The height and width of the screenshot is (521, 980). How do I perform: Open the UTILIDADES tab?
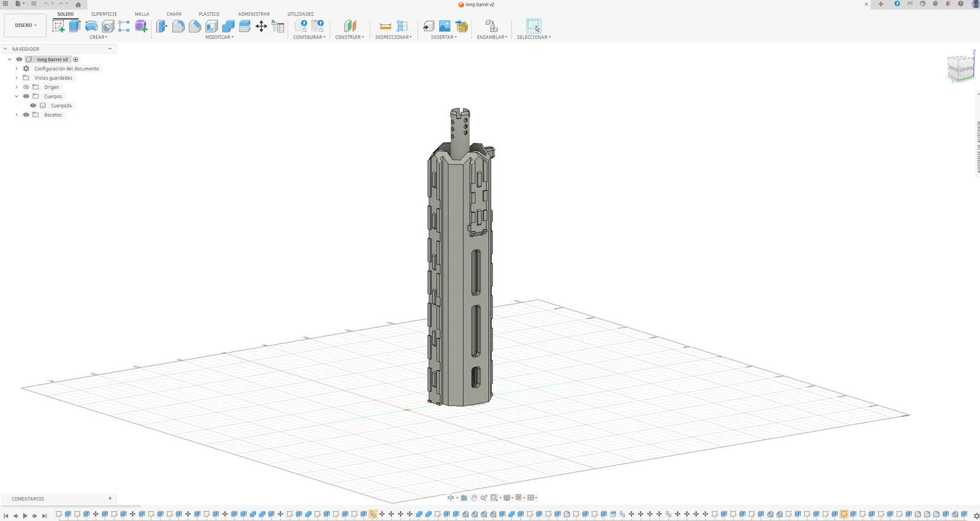tap(300, 14)
